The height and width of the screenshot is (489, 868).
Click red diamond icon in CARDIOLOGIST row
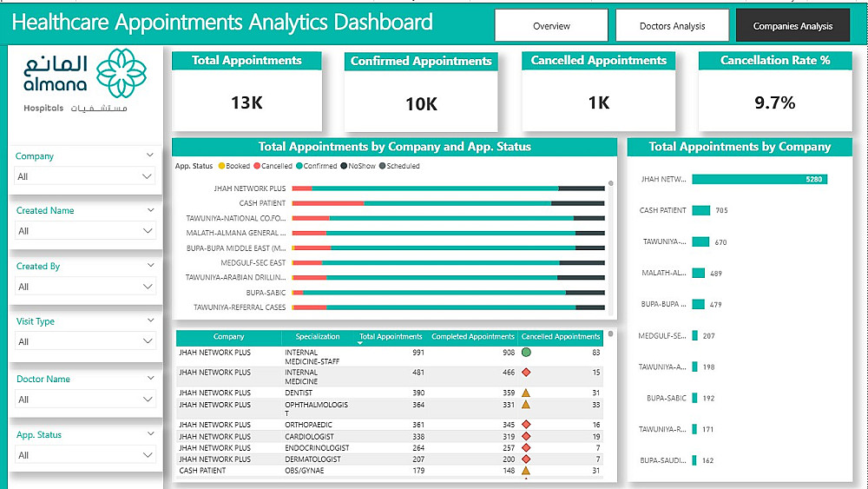pos(526,436)
